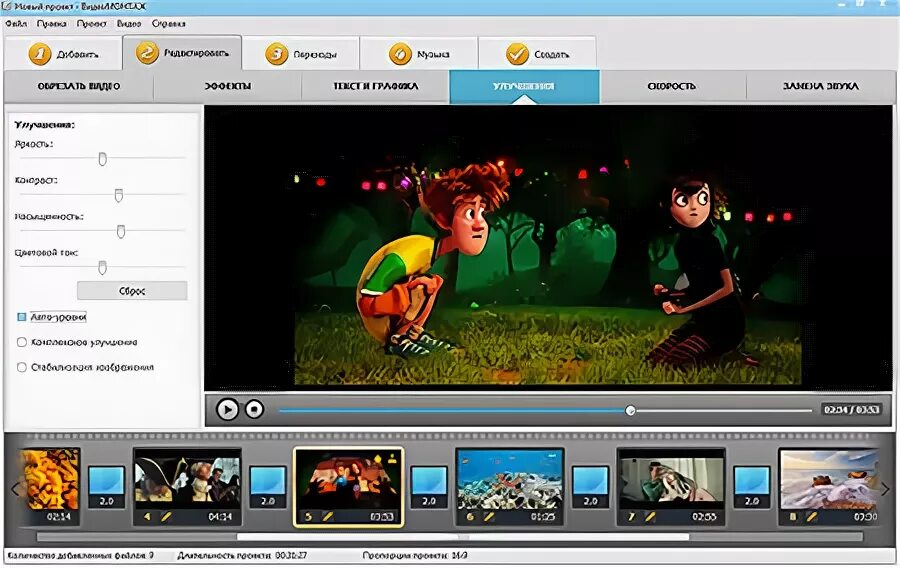Go to step 4 Музыка tab
The image size is (900, 568).
tap(419, 54)
